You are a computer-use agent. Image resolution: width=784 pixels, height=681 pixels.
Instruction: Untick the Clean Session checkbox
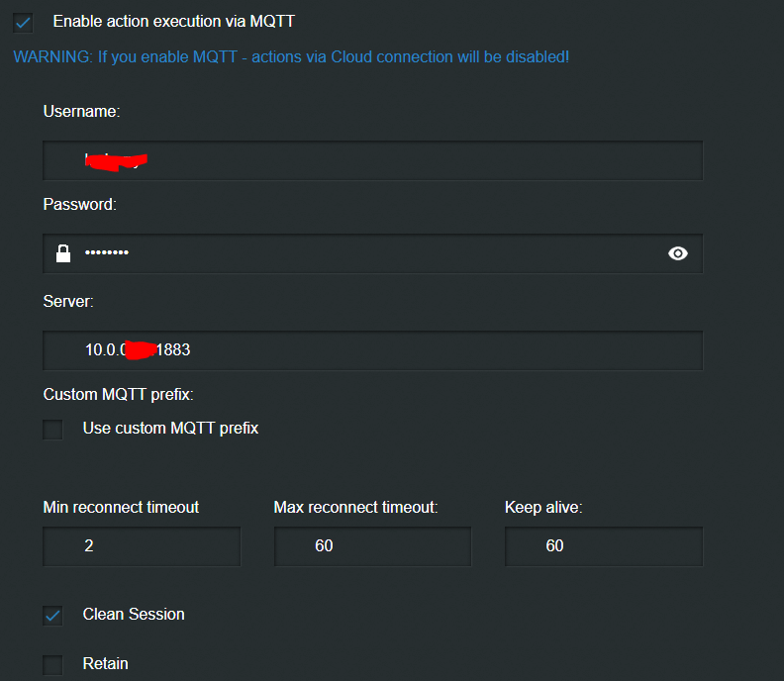(x=53, y=616)
